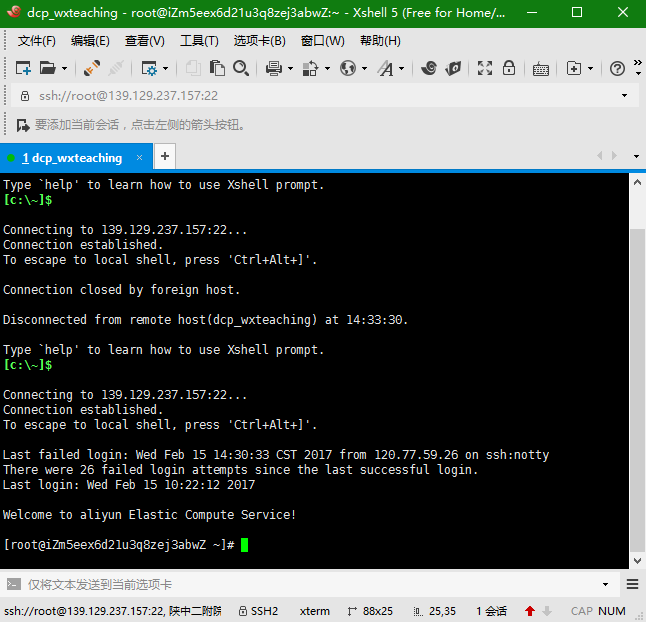Expand the address bar dropdown arrow
This screenshot has height=622, width=646.
click(625, 96)
